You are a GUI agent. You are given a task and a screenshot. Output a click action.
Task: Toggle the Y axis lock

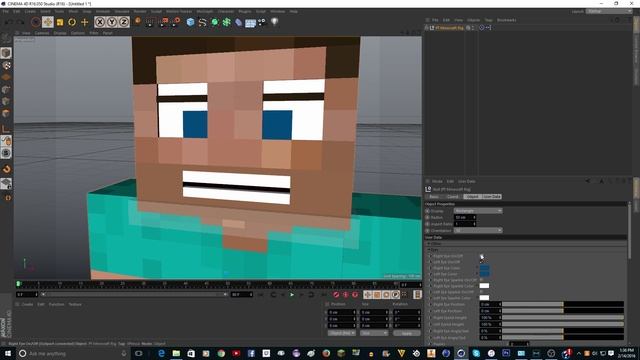point(112,22)
